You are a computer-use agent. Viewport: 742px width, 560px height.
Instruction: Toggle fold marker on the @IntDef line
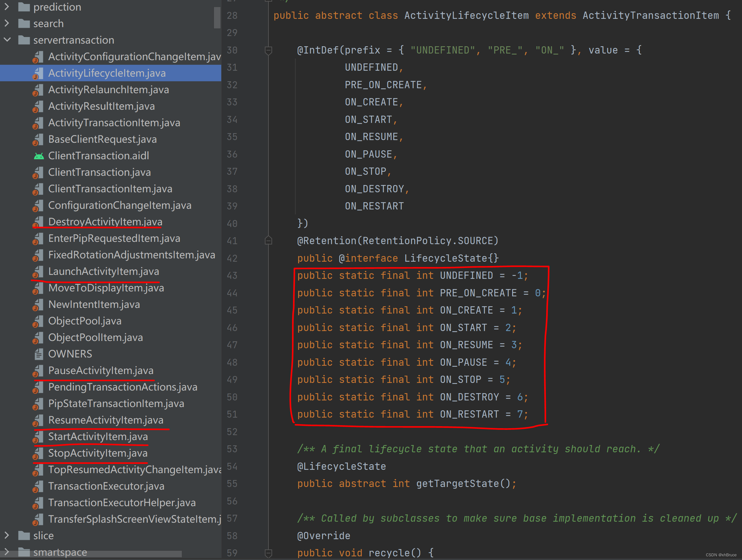(268, 51)
